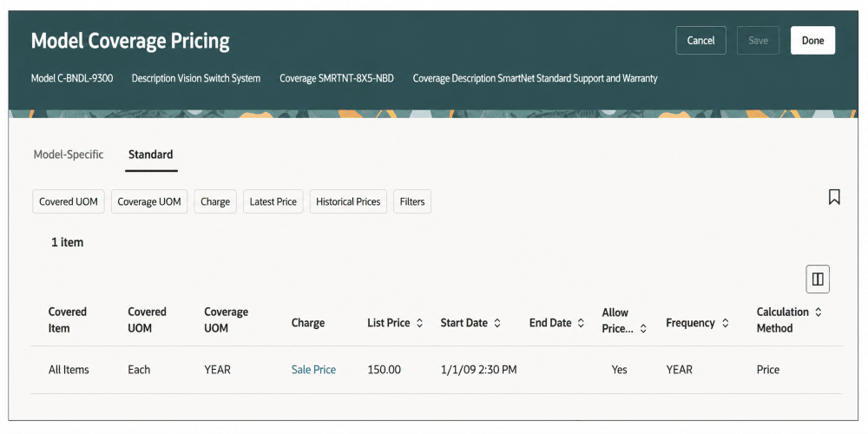
Task: Open the Coverage UOM filter chip
Action: (149, 201)
